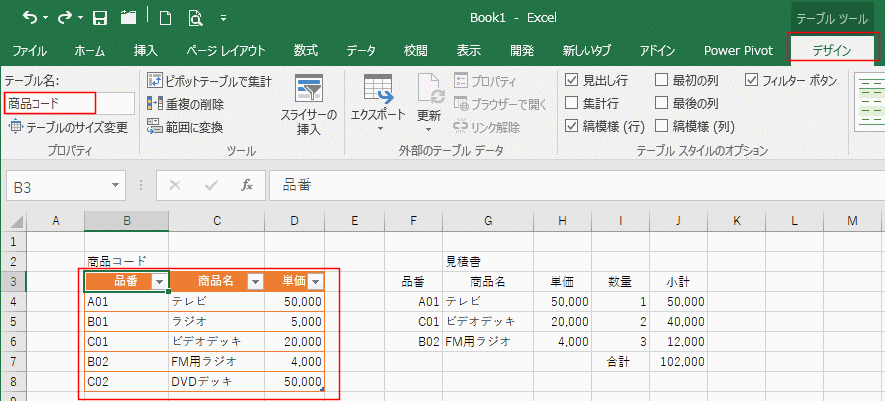The image size is (885, 401).
Task: Uncheck the 見出し行 header row checkbox
Action: coord(571,80)
